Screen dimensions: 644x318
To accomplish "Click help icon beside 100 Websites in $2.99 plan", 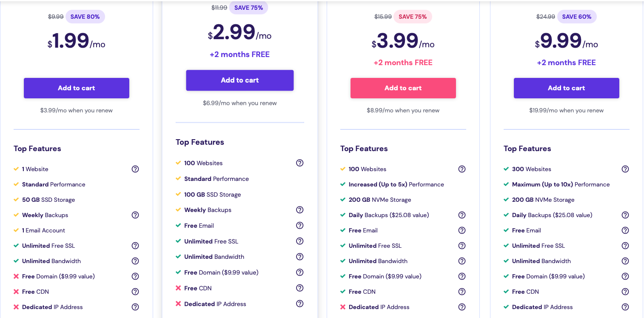I will pos(300,163).
